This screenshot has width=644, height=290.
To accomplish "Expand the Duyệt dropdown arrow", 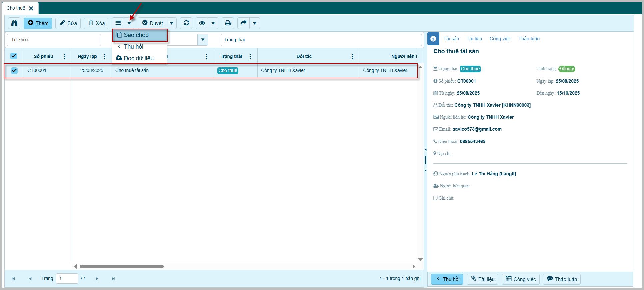I will coord(171,23).
